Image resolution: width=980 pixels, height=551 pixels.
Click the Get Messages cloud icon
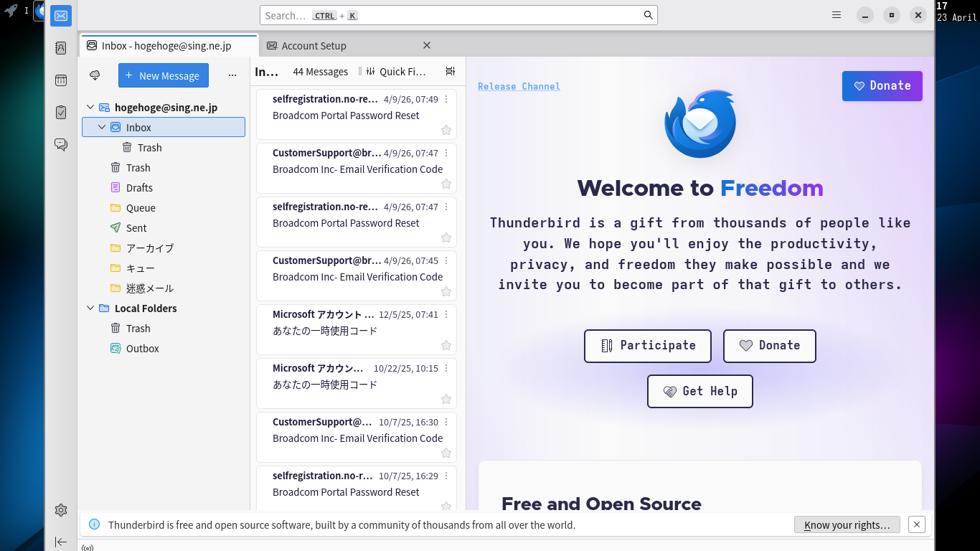(x=95, y=75)
